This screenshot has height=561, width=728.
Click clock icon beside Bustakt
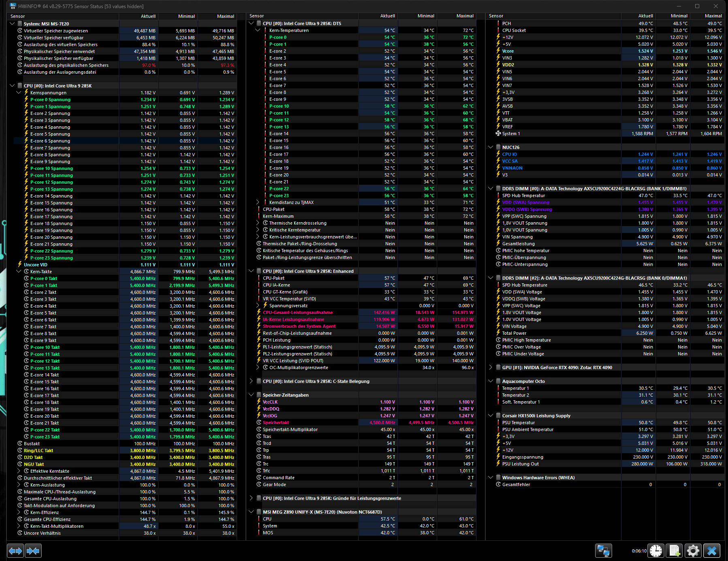pyautogui.click(x=19, y=444)
